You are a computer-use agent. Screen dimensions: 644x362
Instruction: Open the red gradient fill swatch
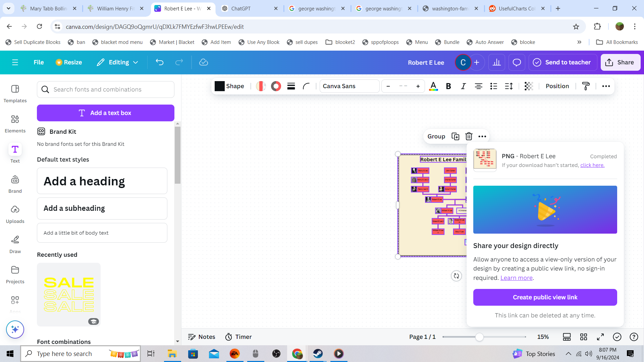tap(261, 86)
